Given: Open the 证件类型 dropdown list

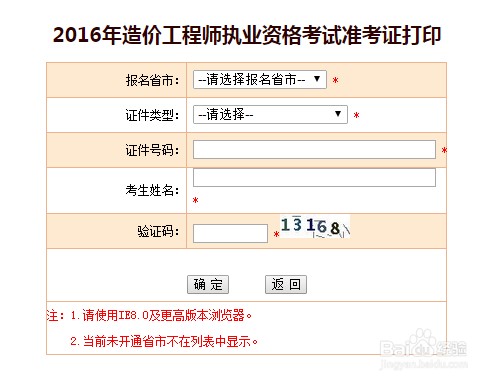Looking at the screenshot, I should click(x=270, y=115).
